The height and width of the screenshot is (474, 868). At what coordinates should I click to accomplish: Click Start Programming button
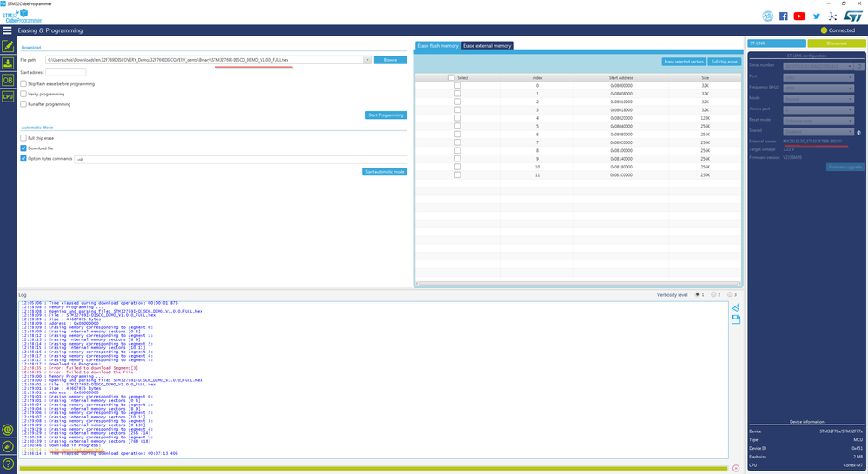pos(387,115)
